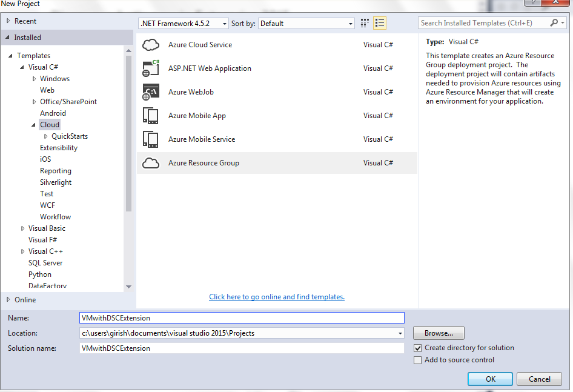Screen dimensions: 573x392
Task: Click the template tree scroll down arrow
Action: (x=128, y=287)
